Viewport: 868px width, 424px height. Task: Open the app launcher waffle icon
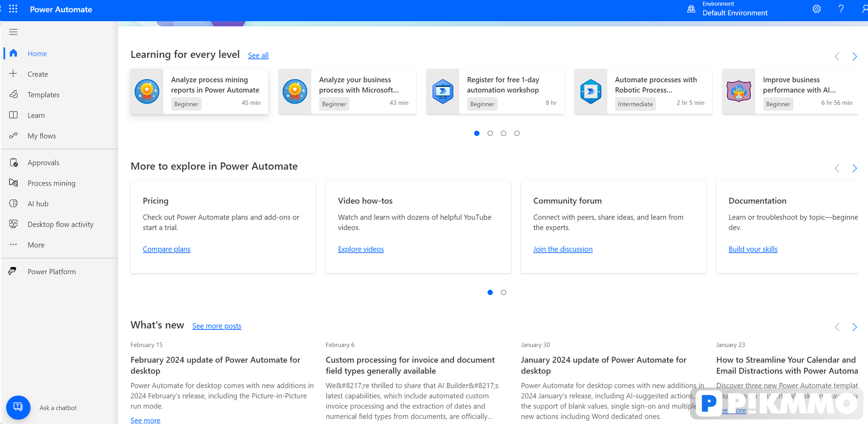[x=13, y=9]
